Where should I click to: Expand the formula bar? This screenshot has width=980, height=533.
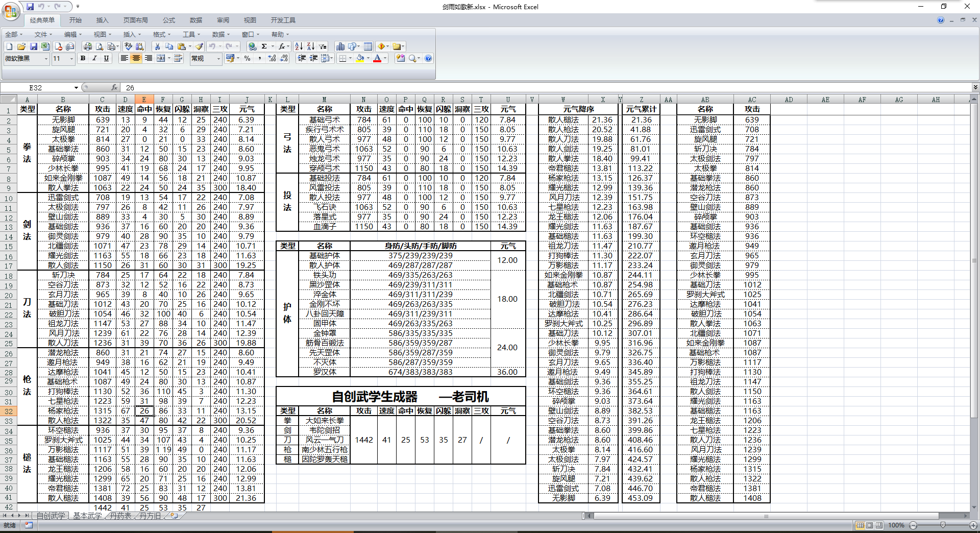tap(975, 87)
